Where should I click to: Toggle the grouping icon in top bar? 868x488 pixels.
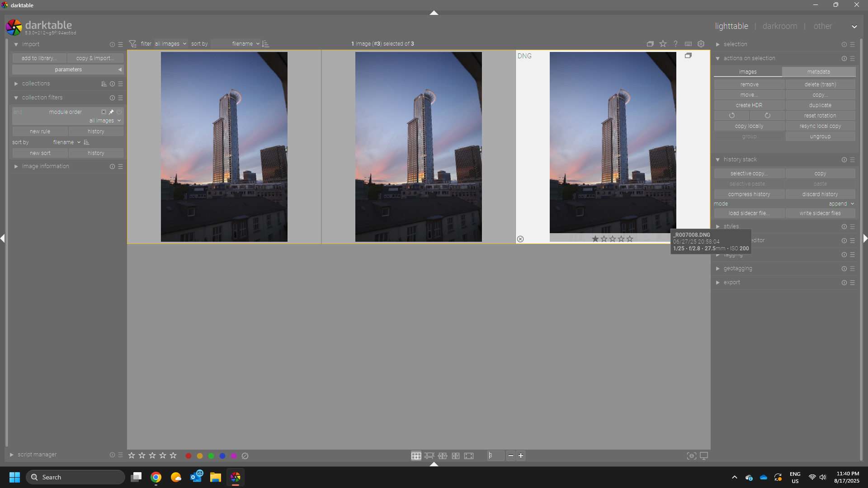650,44
